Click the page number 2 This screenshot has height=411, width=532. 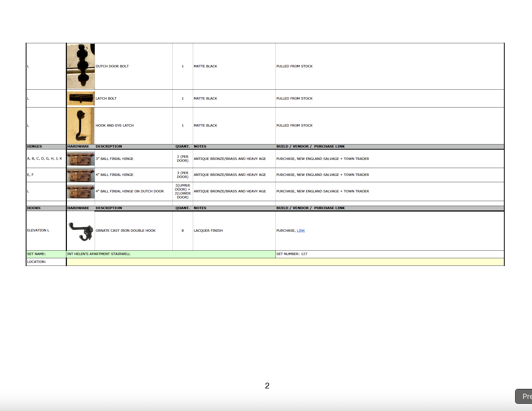coord(267,386)
